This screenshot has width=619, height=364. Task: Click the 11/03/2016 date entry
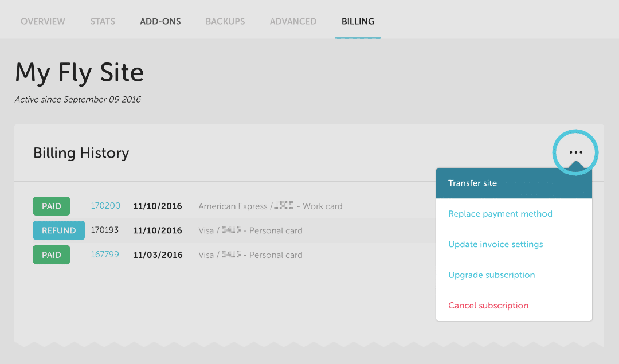158,255
